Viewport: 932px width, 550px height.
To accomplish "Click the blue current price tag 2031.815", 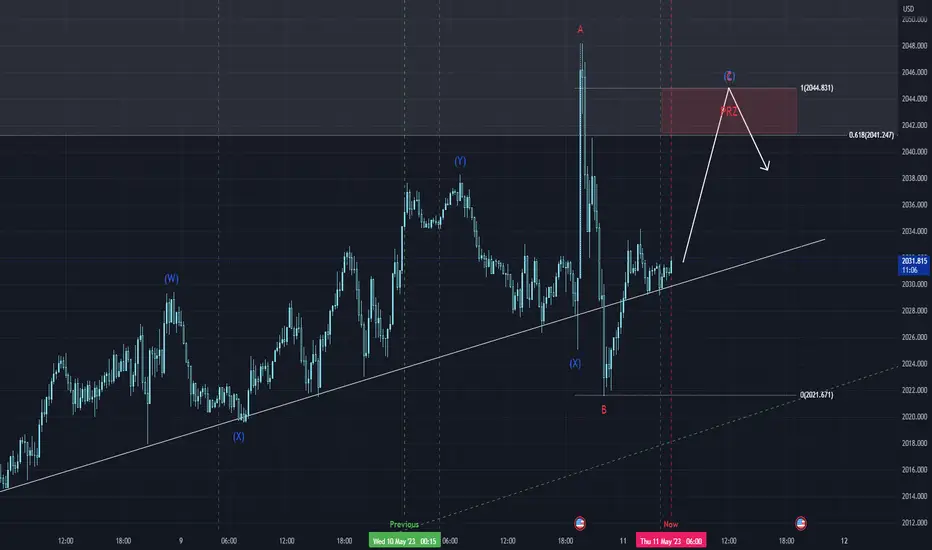I will [x=914, y=265].
